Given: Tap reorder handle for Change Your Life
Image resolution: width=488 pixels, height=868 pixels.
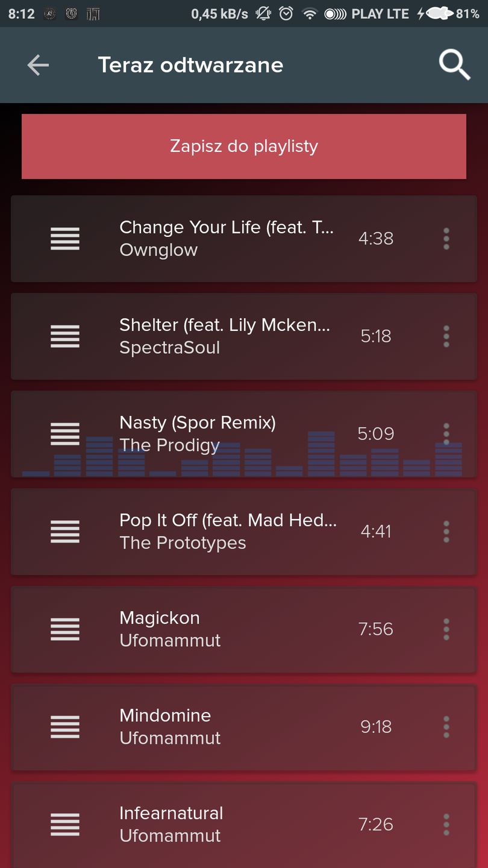Looking at the screenshot, I should click(x=65, y=239).
